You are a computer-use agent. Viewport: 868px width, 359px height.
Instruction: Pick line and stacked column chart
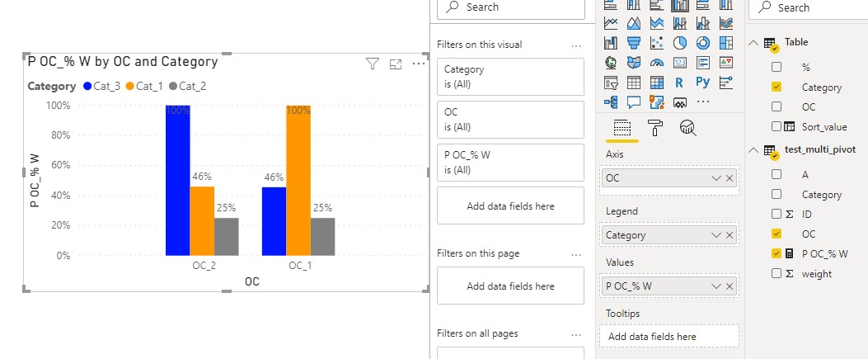pos(680,23)
